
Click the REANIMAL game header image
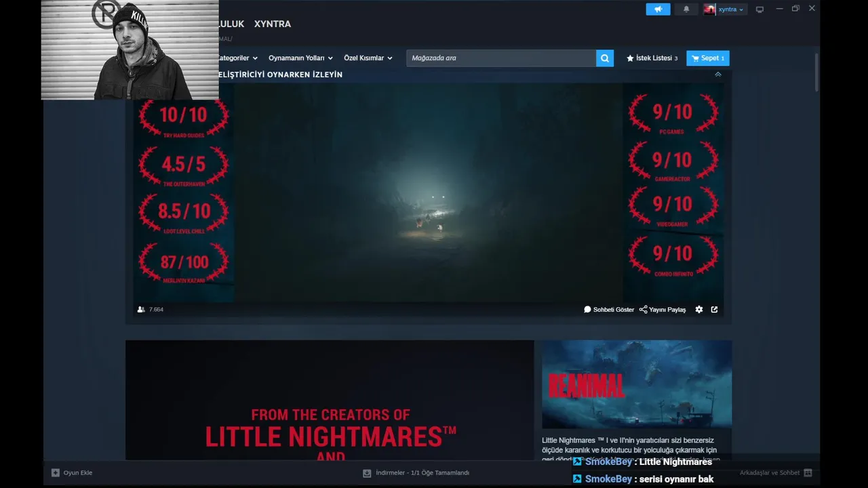click(x=637, y=384)
